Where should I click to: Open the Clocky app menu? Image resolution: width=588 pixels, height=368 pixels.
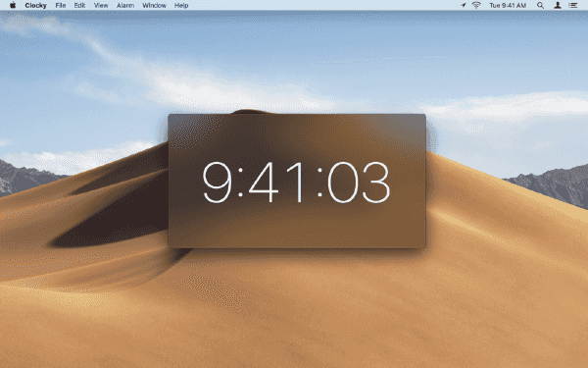pos(35,5)
